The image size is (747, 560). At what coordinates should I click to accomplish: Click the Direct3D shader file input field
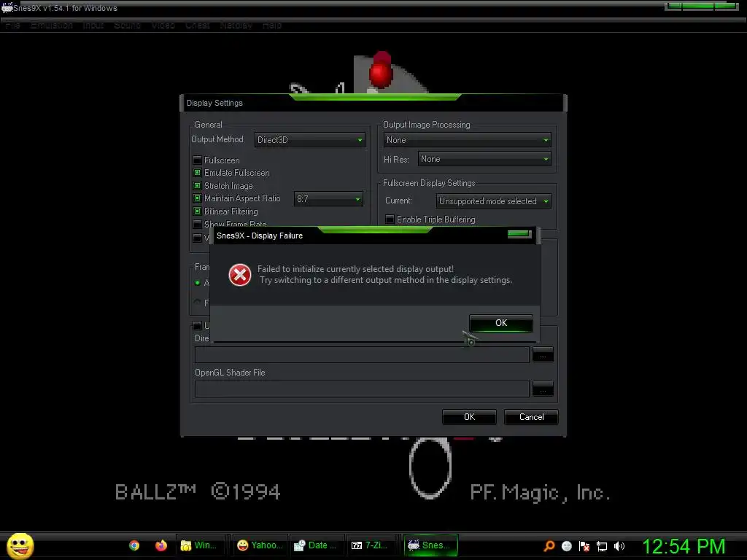click(362, 355)
